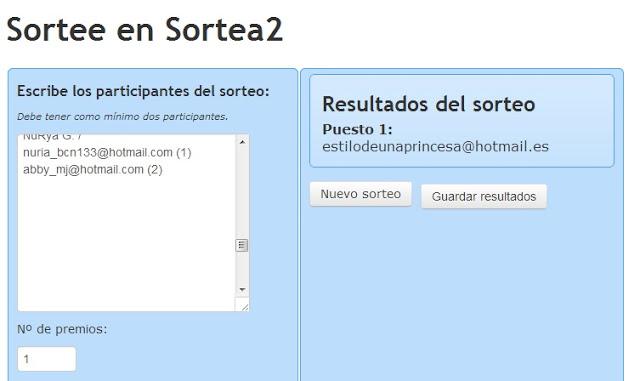The height and width of the screenshot is (381, 640).
Task: Click the Debe tener como mínimo dos participantes hint
Action: (122, 117)
